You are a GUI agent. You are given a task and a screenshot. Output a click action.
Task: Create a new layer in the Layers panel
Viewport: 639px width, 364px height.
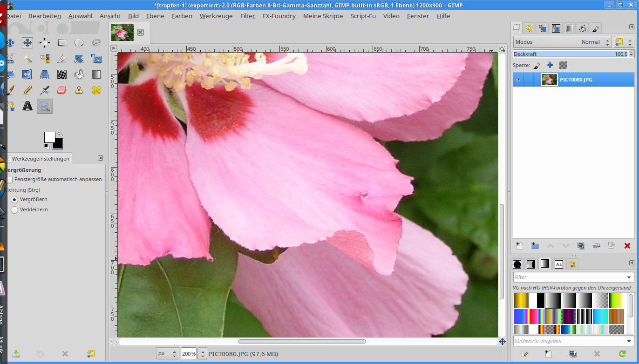point(520,246)
